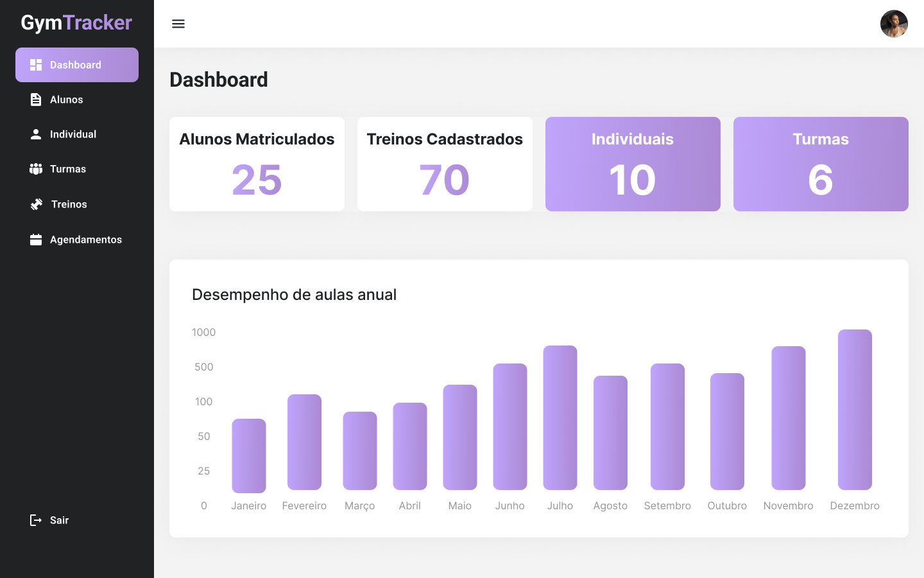Click the Dezembro bar in chart
The image size is (924, 578).
coord(855,410)
